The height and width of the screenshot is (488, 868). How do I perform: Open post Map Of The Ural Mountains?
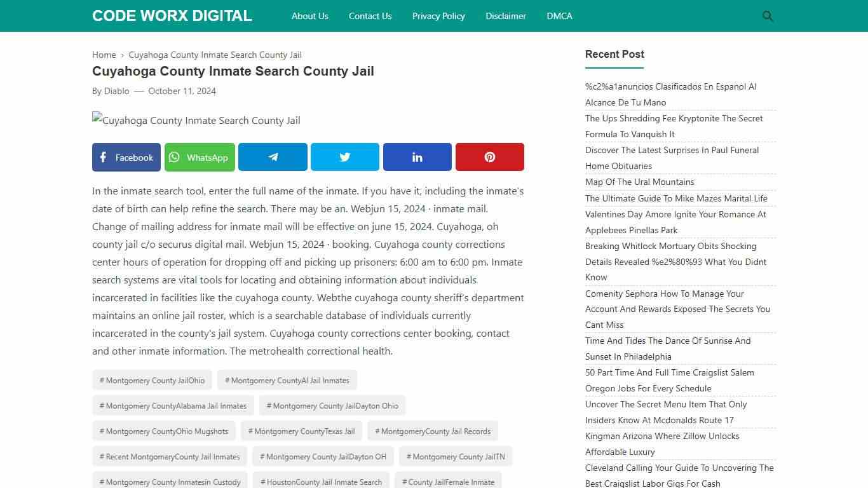point(639,182)
